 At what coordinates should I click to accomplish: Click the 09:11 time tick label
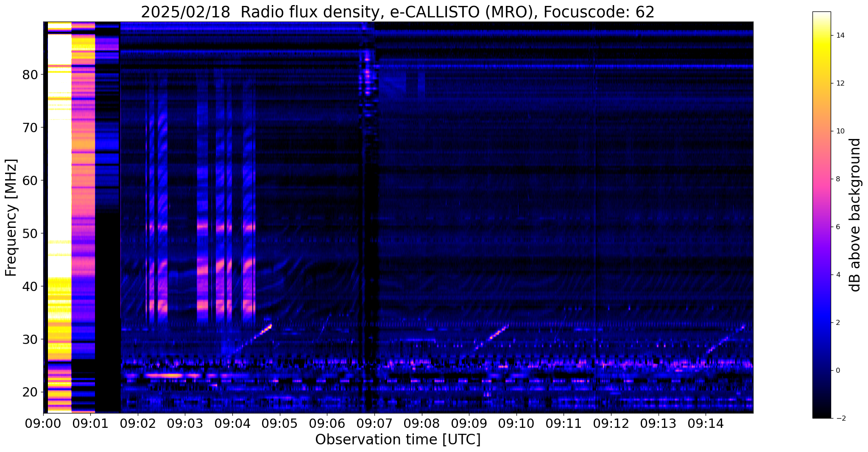(564, 423)
